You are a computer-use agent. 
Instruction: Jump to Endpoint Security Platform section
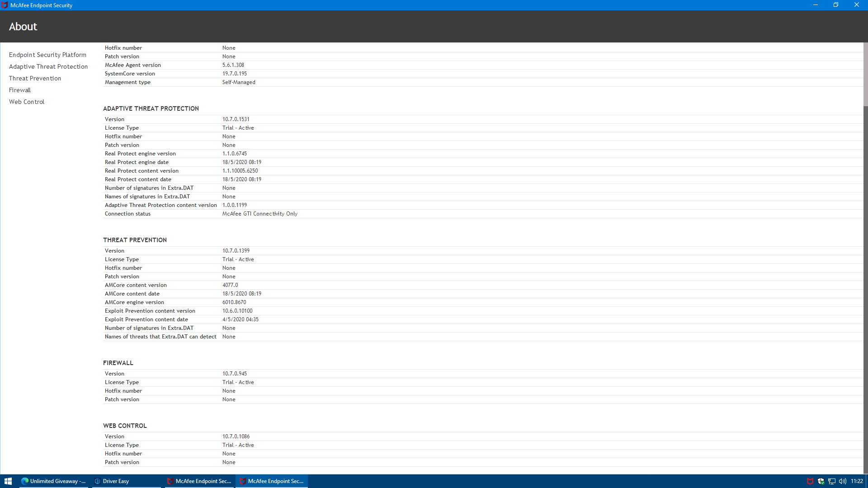47,55
